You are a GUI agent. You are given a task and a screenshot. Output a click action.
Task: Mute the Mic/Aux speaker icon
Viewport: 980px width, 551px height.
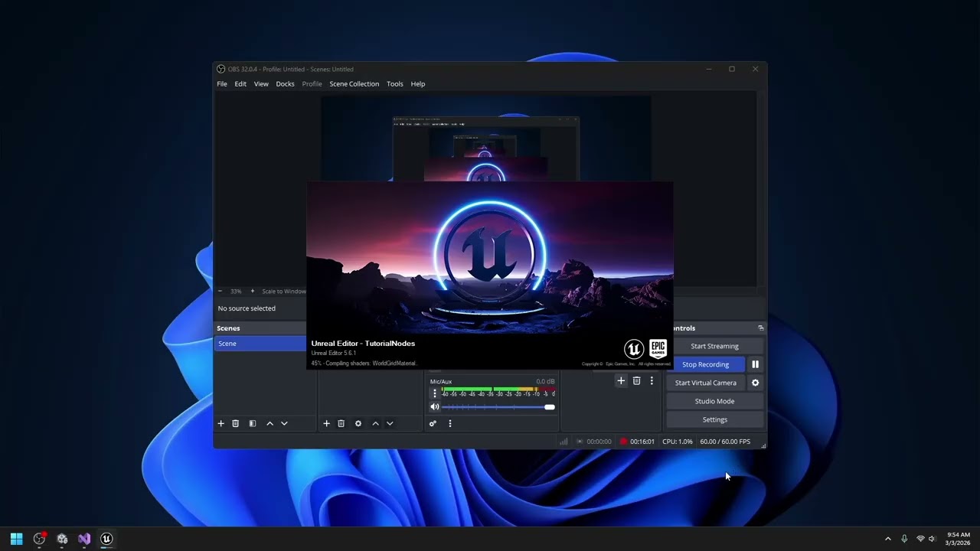pos(434,407)
